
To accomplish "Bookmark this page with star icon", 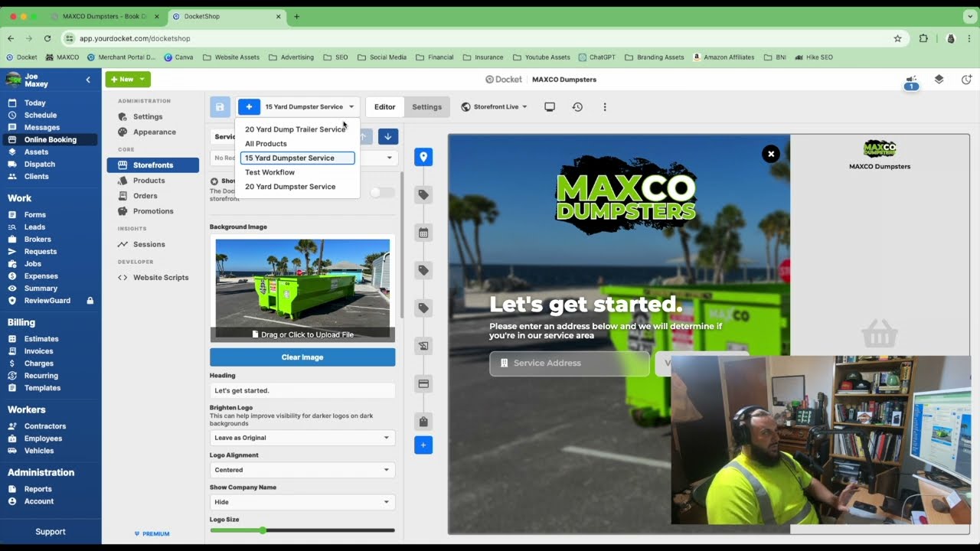I will pyautogui.click(x=897, y=38).
